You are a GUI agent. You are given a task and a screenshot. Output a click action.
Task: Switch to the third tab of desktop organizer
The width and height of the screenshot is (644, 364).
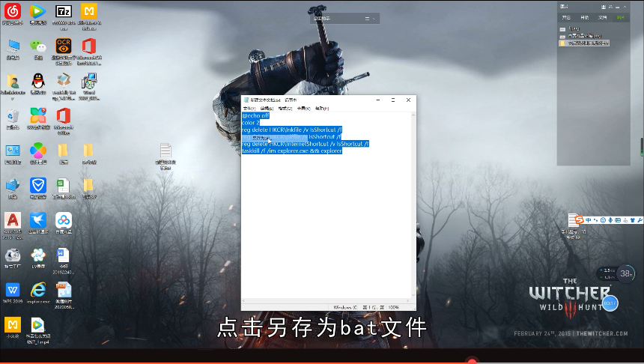point(603,18)
